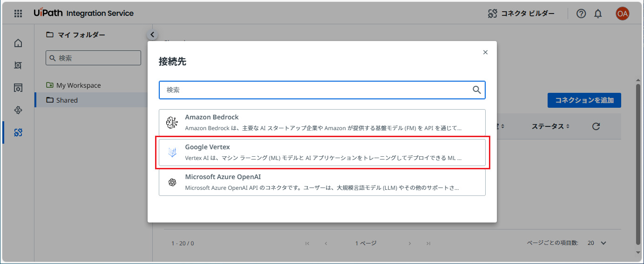Click the Google Vertex logo icon
The width and height of the screenshot is (644, 264).
(x=172, y=152)
